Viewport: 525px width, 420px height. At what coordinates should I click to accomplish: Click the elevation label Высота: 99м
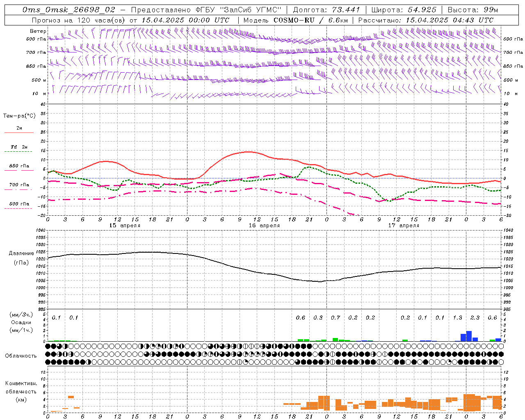tap(473, 9)
